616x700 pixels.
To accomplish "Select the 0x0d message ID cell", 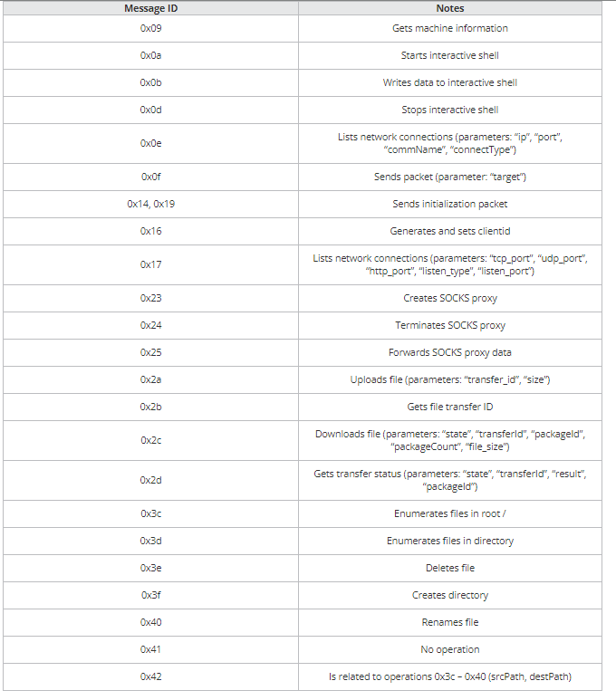I will pyautogui.click(x=151, y=110).
